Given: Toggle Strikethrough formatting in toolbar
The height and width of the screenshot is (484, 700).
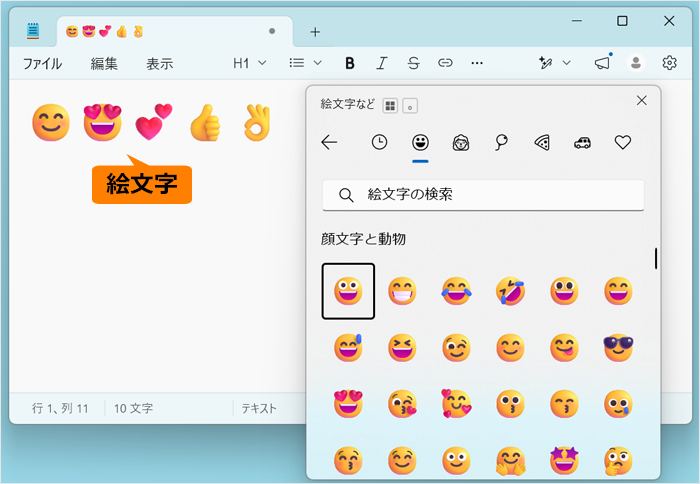Looking at the screenshot, I should coord(413,63).
